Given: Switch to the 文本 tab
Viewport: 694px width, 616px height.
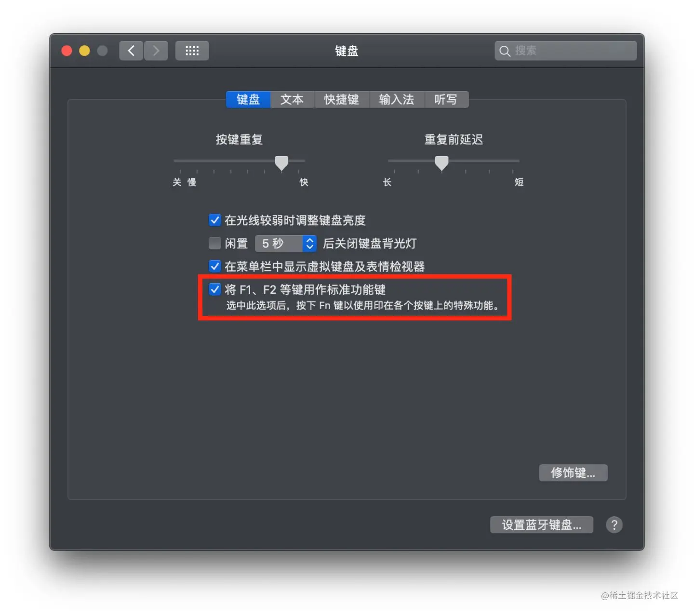Looking at the screenshot, I should tap(292, 100).
